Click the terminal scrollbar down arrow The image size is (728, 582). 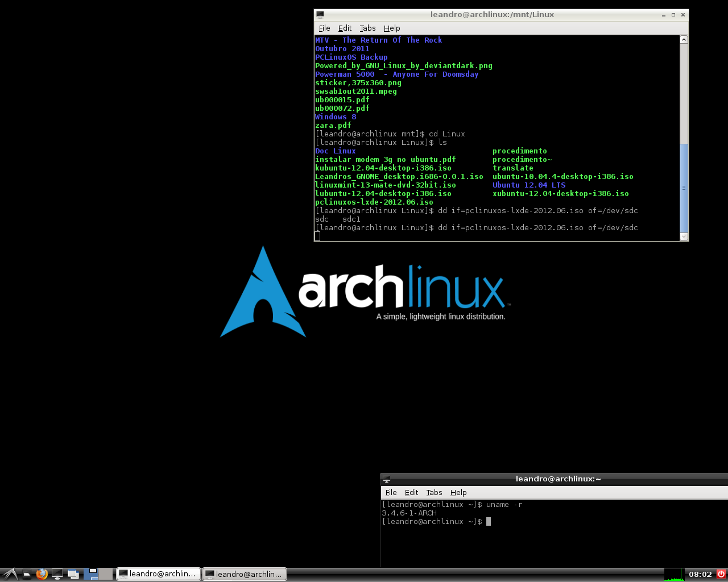pyautogui.click(x=684, y=236)
